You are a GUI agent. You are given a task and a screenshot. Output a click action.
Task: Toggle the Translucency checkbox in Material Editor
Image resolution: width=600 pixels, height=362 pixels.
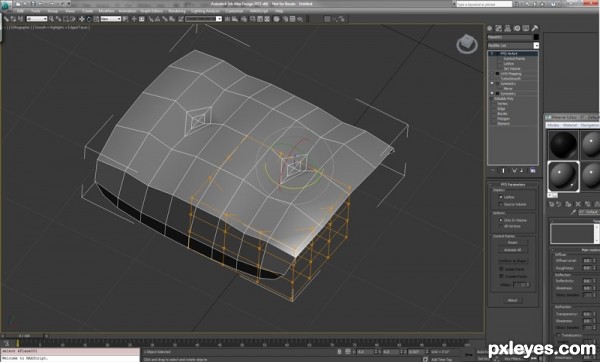pyautogui.click(x=559, y=335)
